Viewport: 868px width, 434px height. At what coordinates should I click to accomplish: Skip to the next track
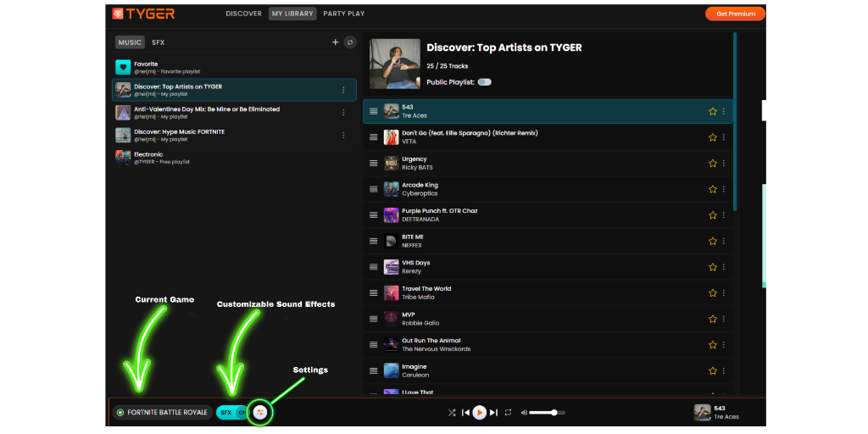[x=494, y=413]
